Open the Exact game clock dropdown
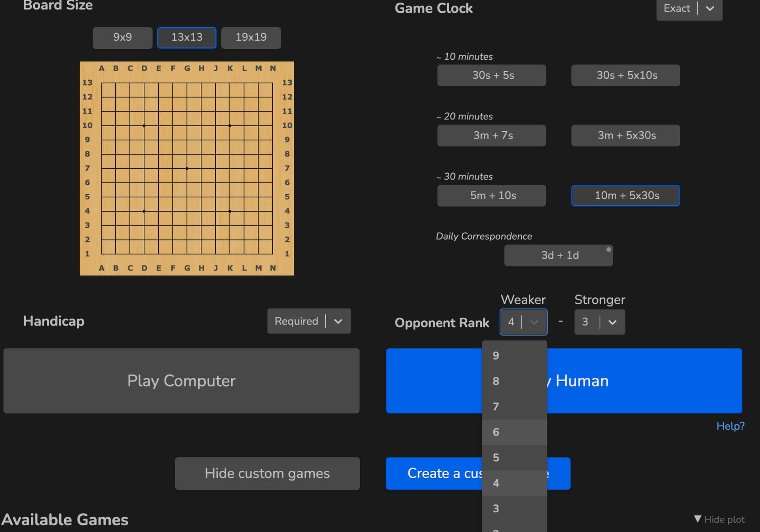The width and height of the screenshot is (760, 532). 689,9
